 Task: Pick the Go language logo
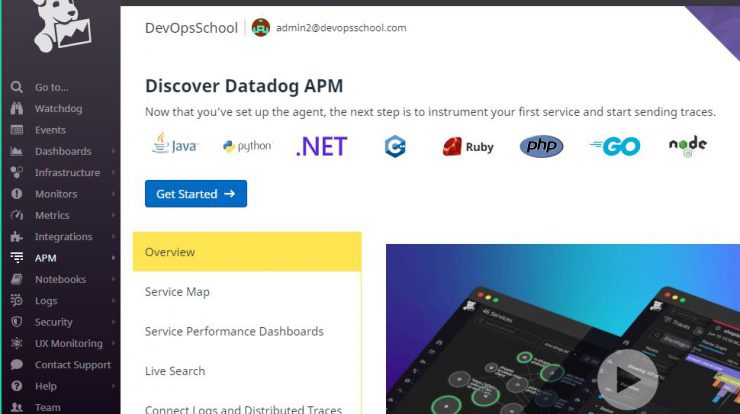point(615,146)
